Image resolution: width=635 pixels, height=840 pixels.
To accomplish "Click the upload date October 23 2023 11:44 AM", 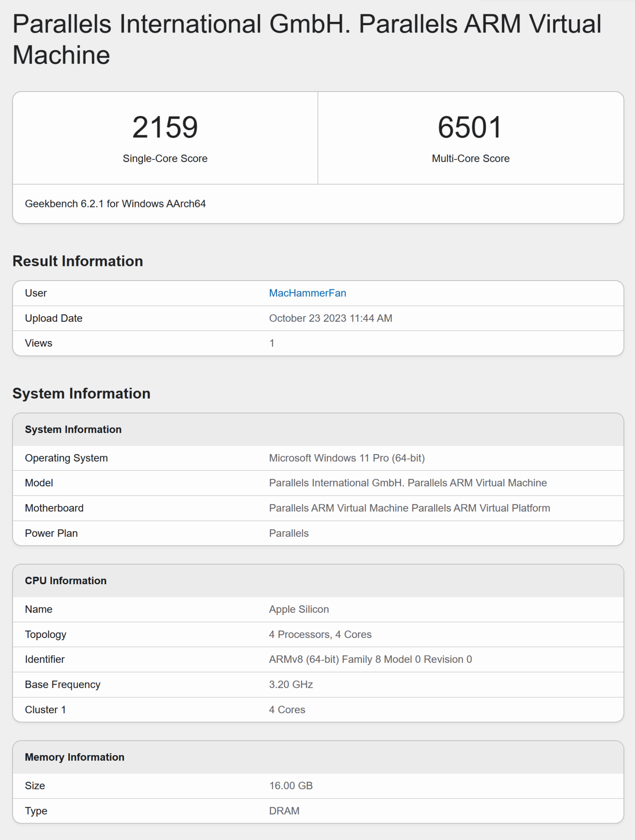I will click(331, 318).
